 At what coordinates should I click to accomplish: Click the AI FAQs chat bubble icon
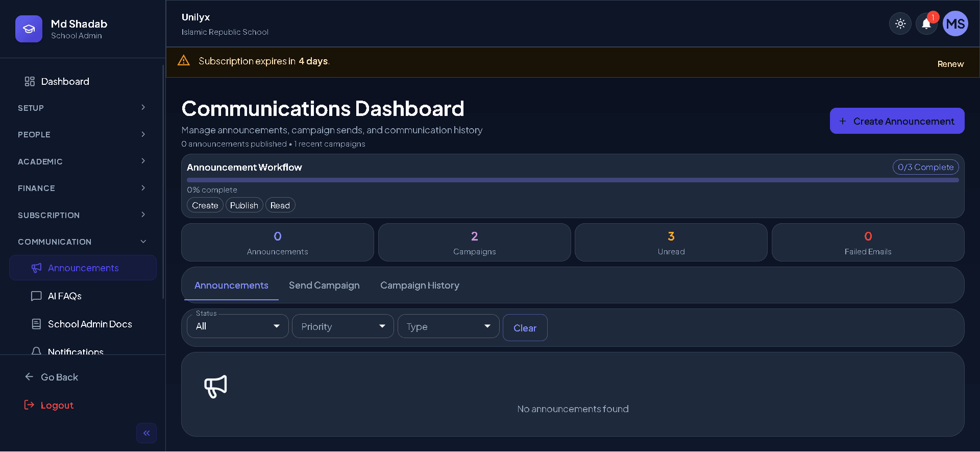pyautogui.click(x=36, y=296)
